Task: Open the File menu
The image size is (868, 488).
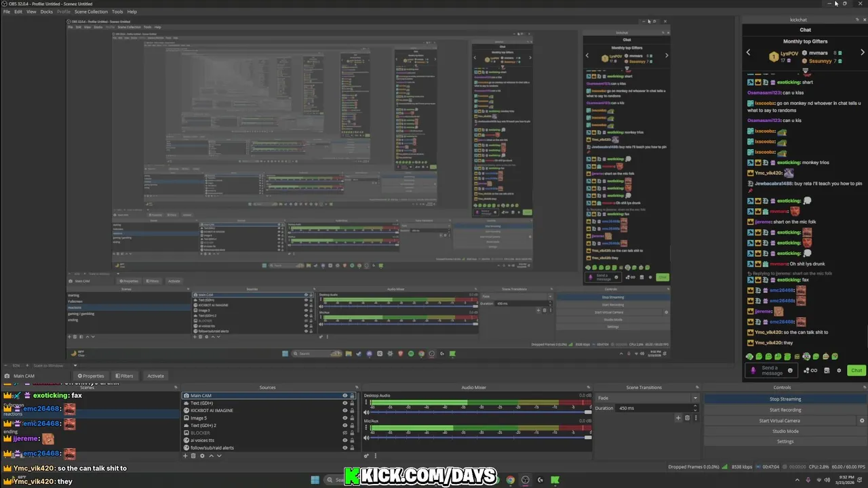Action: click(7, 12)
